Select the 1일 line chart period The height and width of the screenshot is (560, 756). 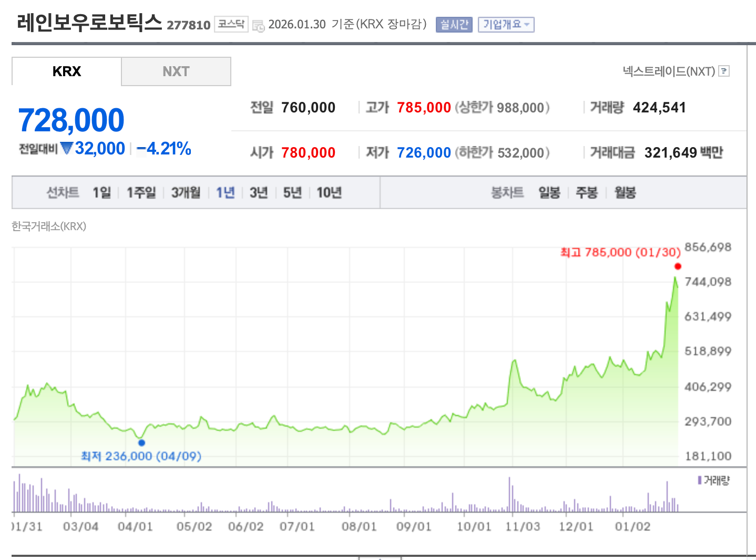[101, 193]
